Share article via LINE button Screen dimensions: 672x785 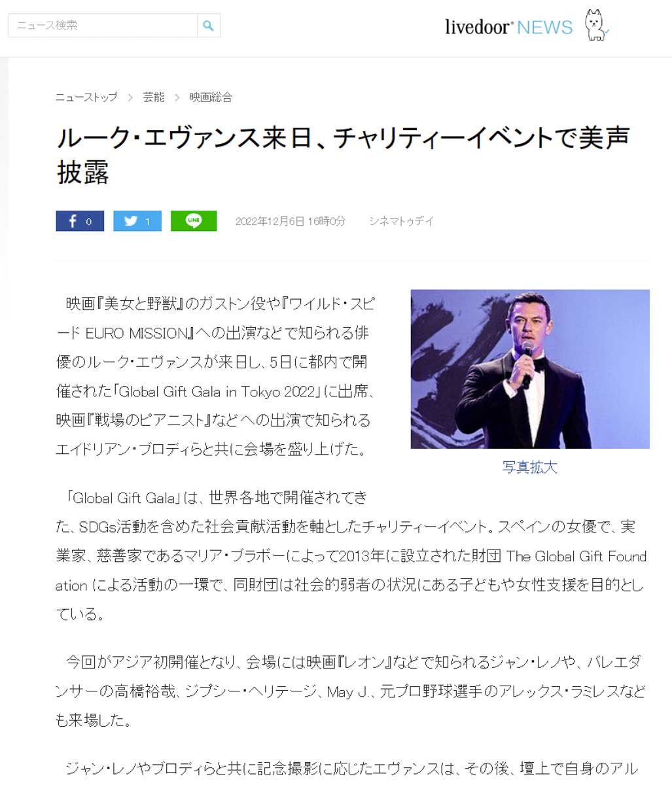pyautogui.click(x=194, y=221)
